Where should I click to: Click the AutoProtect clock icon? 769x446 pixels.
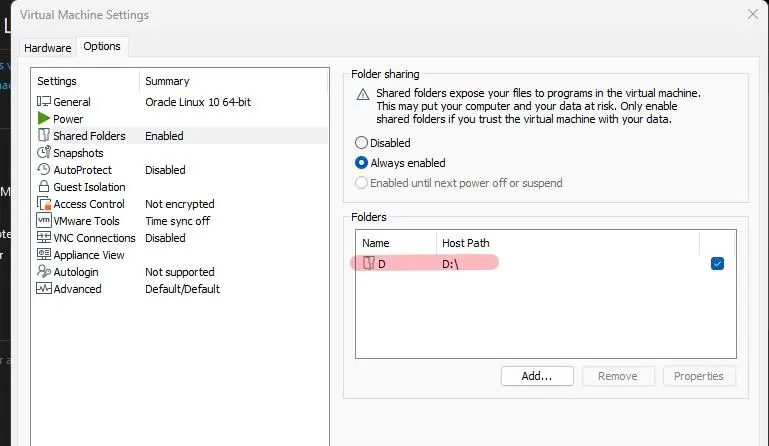coord(44,170)
